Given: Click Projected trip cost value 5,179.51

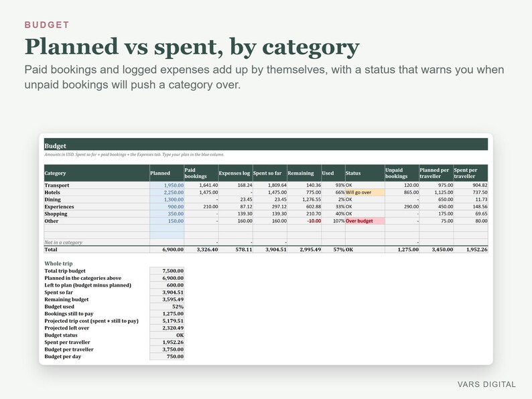Looking at the screenshot, I should click(167, 321).
